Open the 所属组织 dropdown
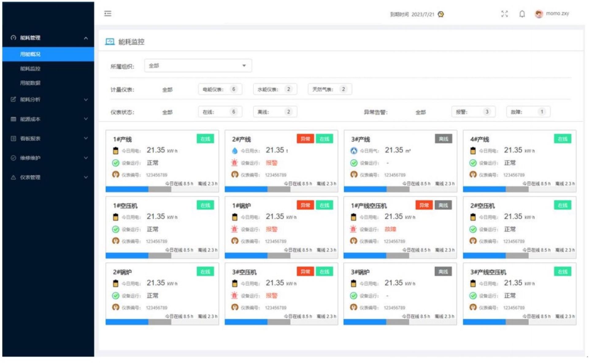 198,66
